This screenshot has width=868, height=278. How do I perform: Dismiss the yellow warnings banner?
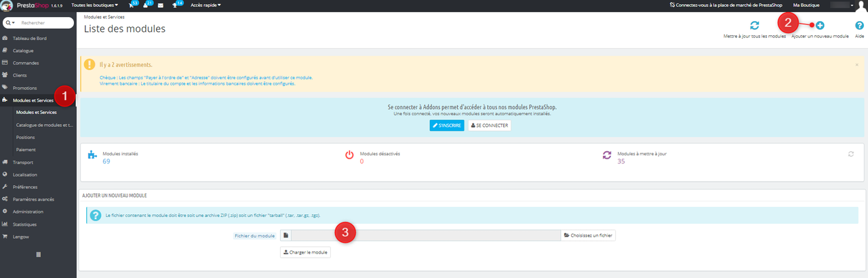coord(856,64)
